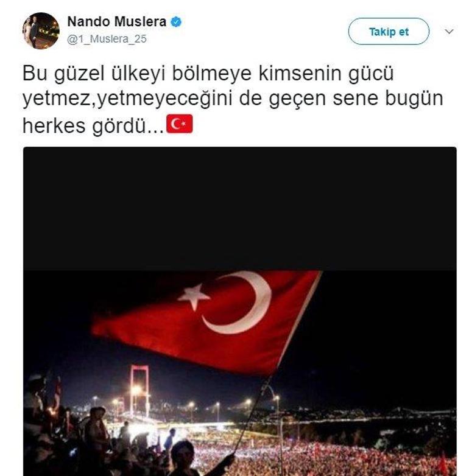Follow the account with Takip et
Screen dimensions: 469x476
tap(389, 31)
